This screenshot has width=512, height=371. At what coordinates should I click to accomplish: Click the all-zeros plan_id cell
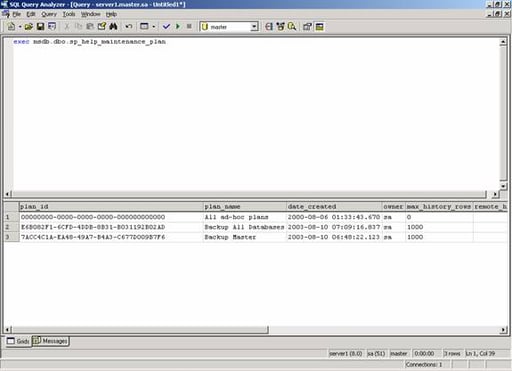pos(111,217)
